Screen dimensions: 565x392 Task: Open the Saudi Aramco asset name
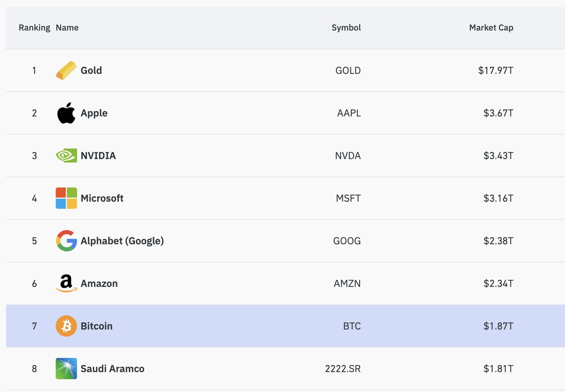point(113,369)
